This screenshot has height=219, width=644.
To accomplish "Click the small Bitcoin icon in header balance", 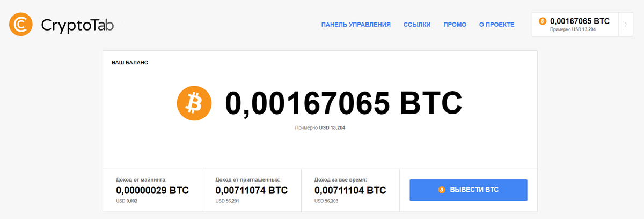I will [542, 21].
